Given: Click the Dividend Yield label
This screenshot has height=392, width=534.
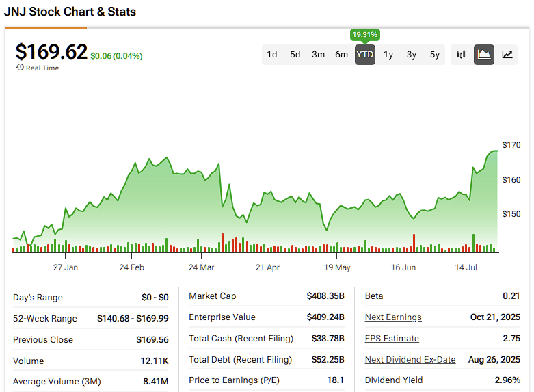Looking at the screenshot, I should (394, 380).
